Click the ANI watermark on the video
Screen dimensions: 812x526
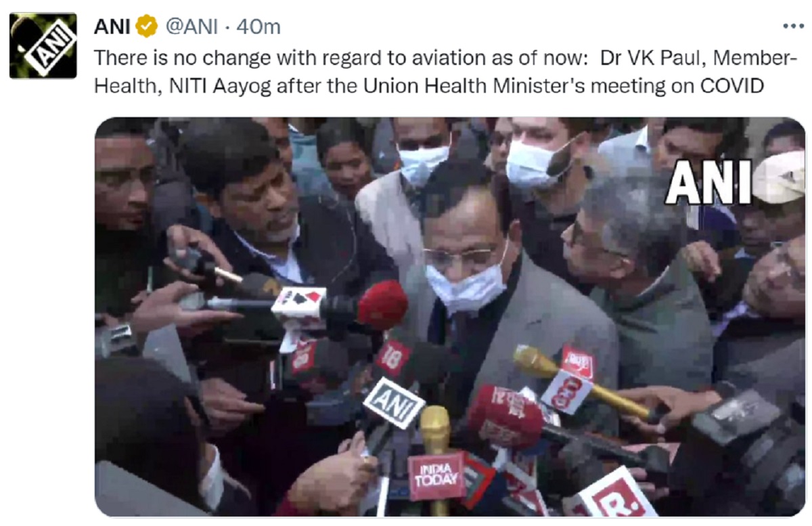click(x=708, y=182)
